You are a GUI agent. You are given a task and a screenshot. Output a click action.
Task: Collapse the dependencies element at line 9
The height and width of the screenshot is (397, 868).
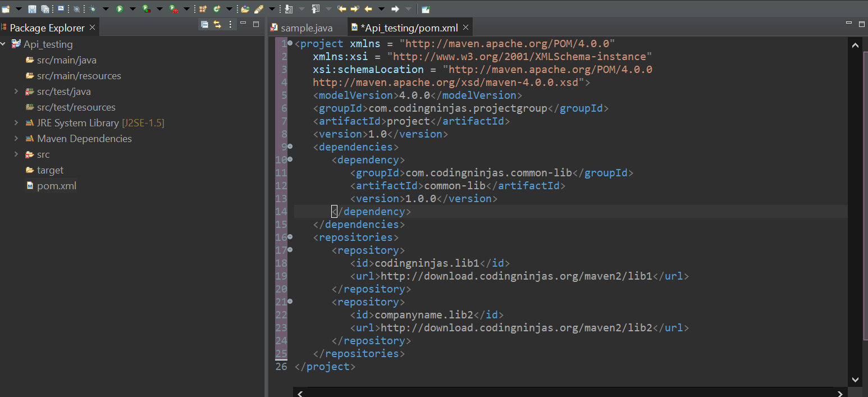tap(290, 146)
